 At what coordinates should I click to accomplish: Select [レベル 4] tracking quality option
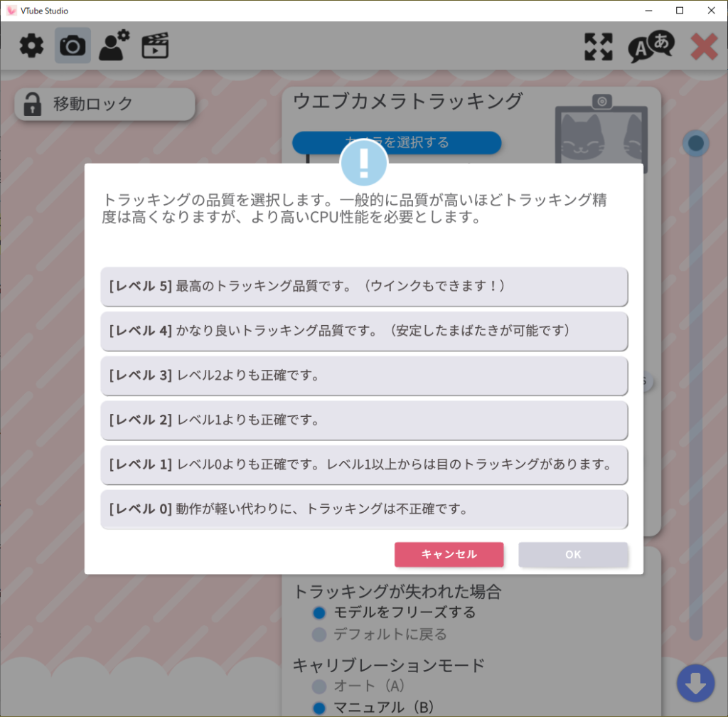pyautogui.click(x=365, y=331)
